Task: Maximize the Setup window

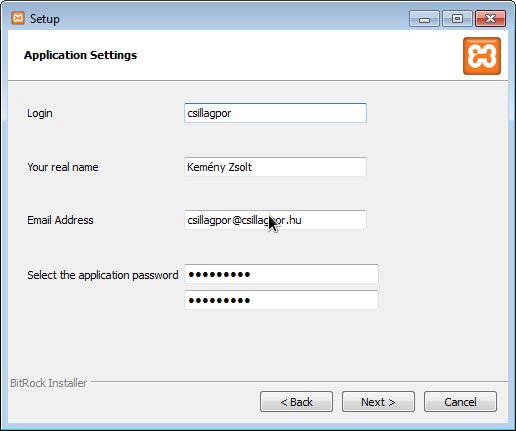Action: (x=457, y=19)
